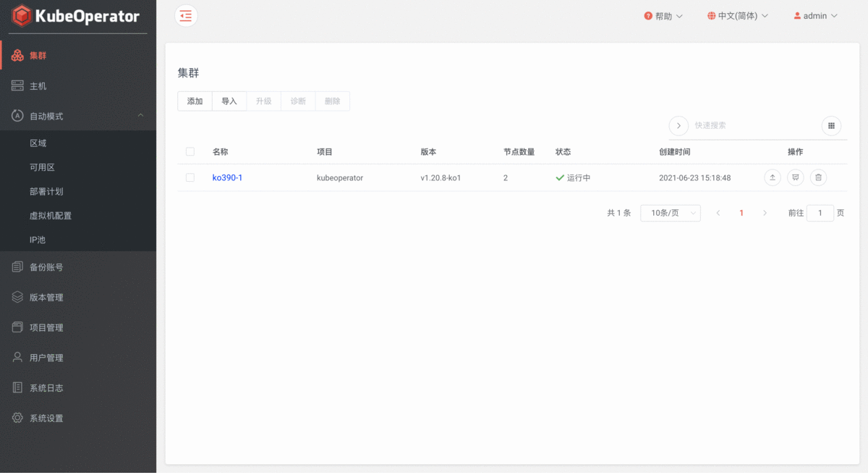Click the 名称 column header
This screenshot has height=475, width=868.
tap(221, 152)
